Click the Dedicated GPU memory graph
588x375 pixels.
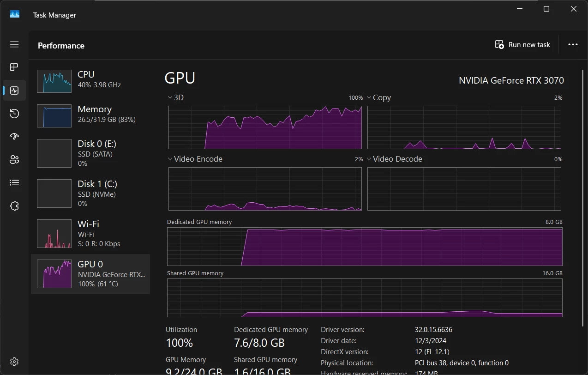[365, 247]
